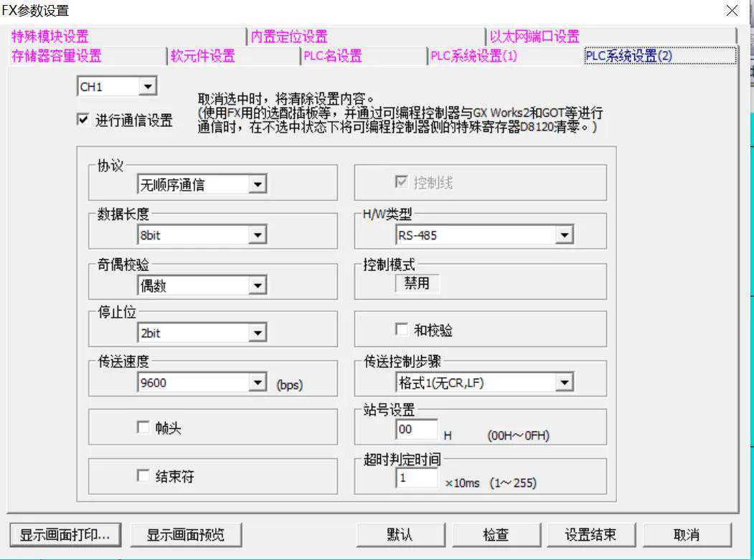Expand the 奇偶校验 parity dropdown

click(258, 286)
